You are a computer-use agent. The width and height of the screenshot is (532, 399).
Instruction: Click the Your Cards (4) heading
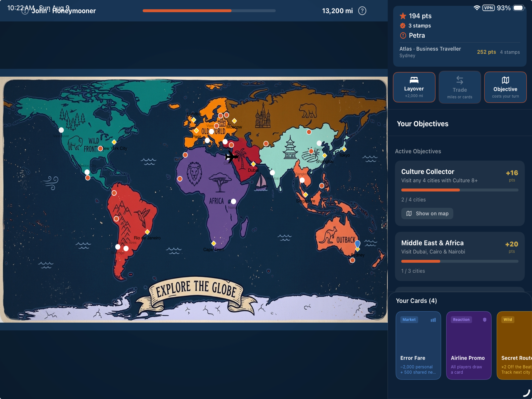[416, 301]
